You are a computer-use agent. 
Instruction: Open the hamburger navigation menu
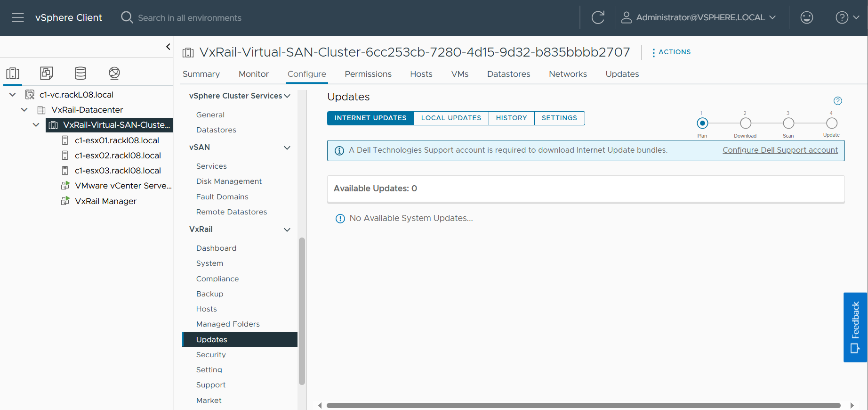18,17
